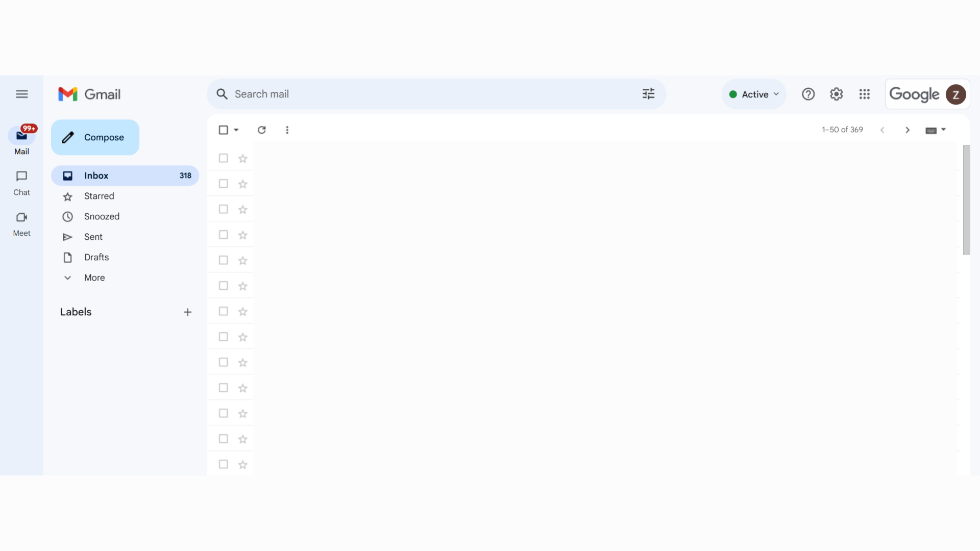Star the eighth email row

pos(242,337)
